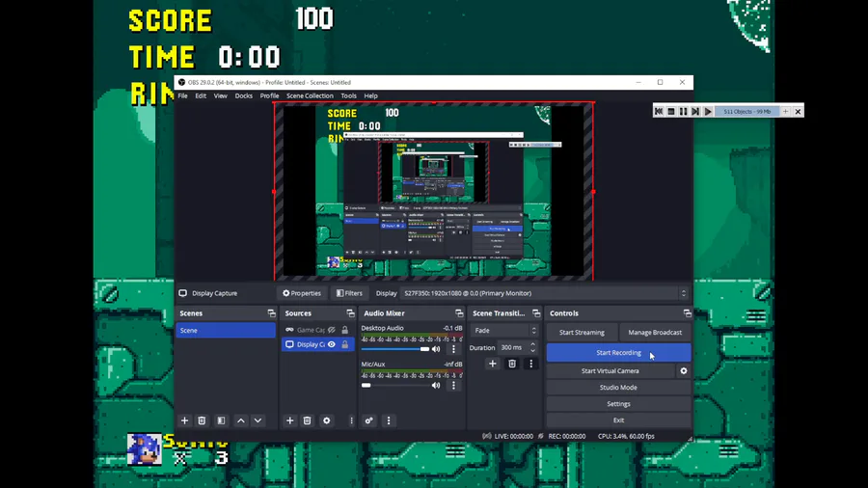This screenshot has width=868, height=488.
Task: Open the Sources panel three-dot overflow menu
Action: 351,420
